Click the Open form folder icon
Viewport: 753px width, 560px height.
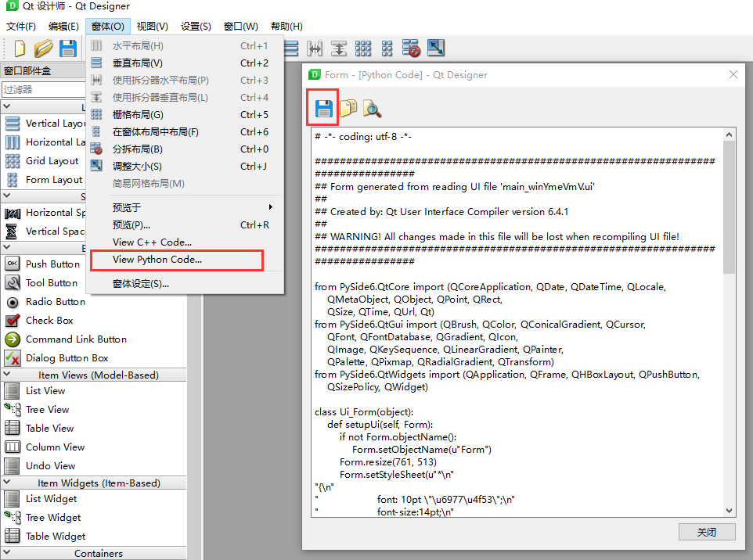click(x=43, y=48)
